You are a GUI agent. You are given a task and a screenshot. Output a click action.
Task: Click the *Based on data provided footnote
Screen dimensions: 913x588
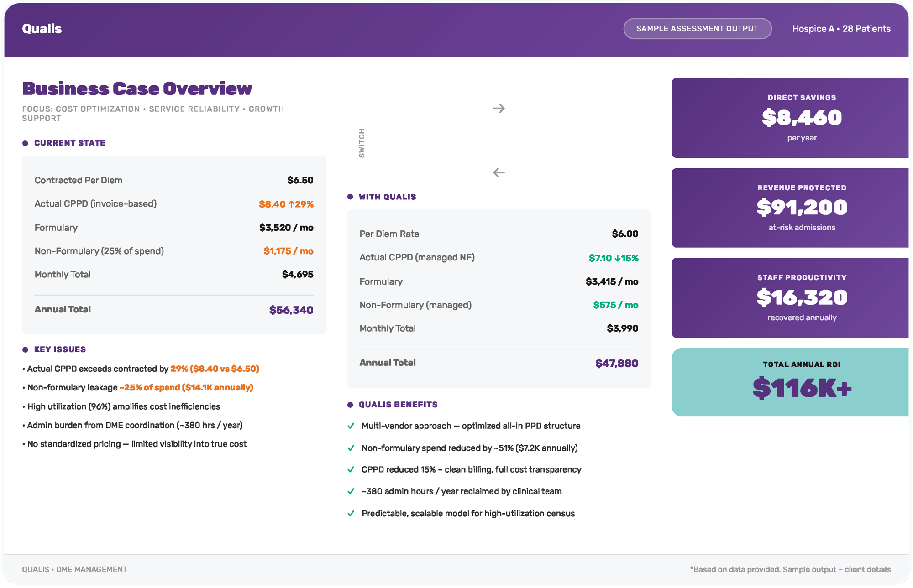790,570
